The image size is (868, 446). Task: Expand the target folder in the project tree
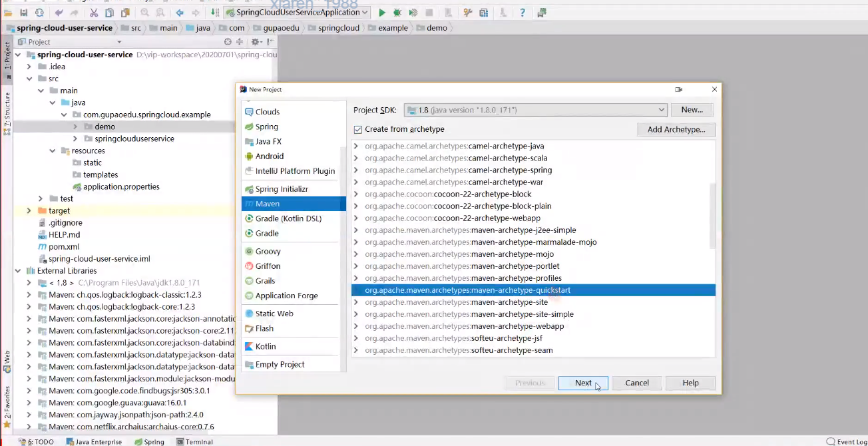(x=29, y=210)
